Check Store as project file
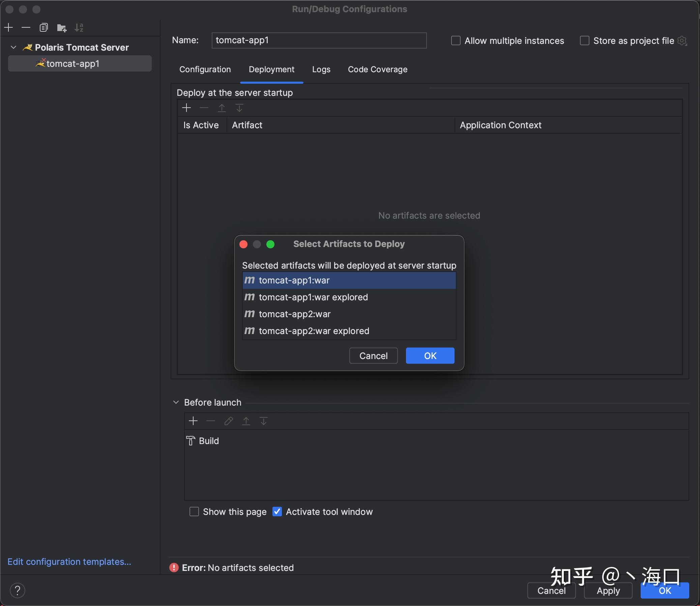700x606 pixels. click(x=584, y=40)
